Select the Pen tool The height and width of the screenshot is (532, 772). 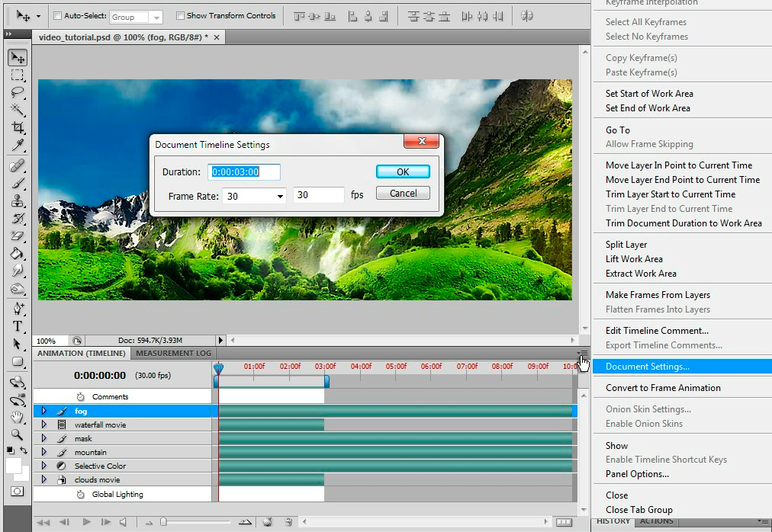(x=18, y=308)
